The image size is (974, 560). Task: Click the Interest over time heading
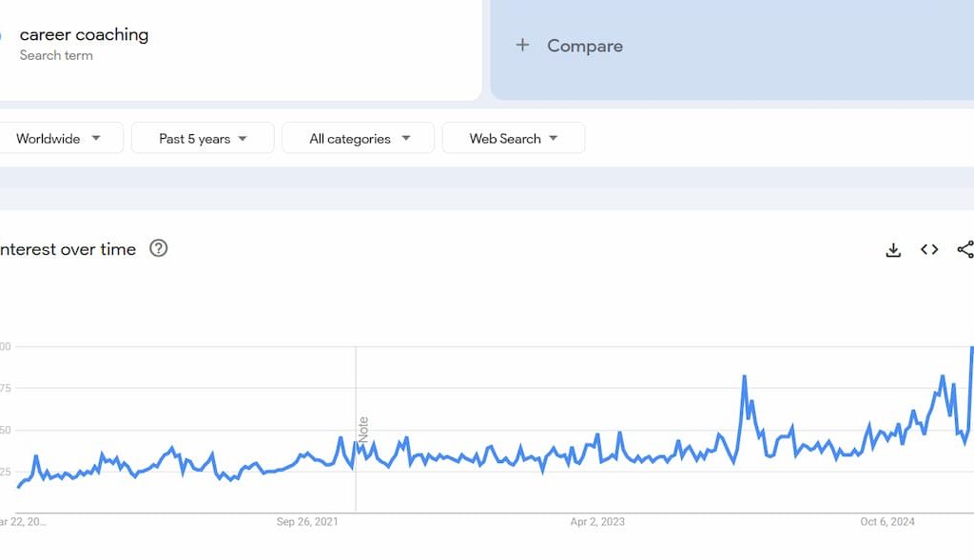(x=67, y=249)
